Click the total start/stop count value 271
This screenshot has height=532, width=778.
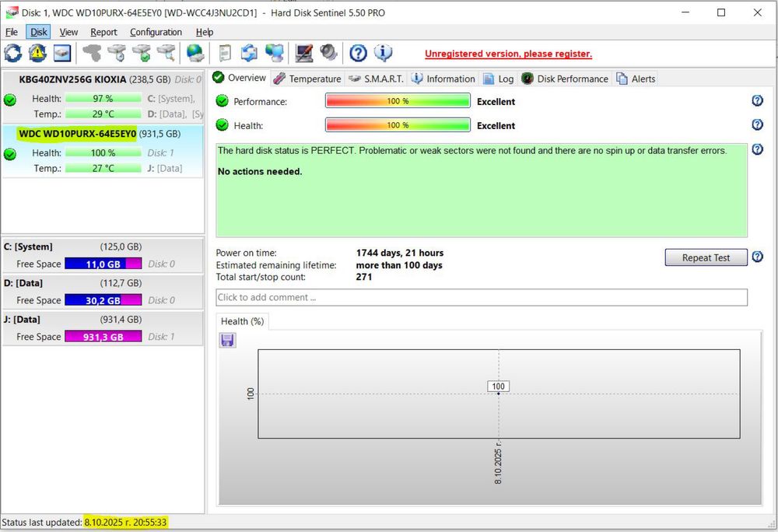[x=363, y=277]
